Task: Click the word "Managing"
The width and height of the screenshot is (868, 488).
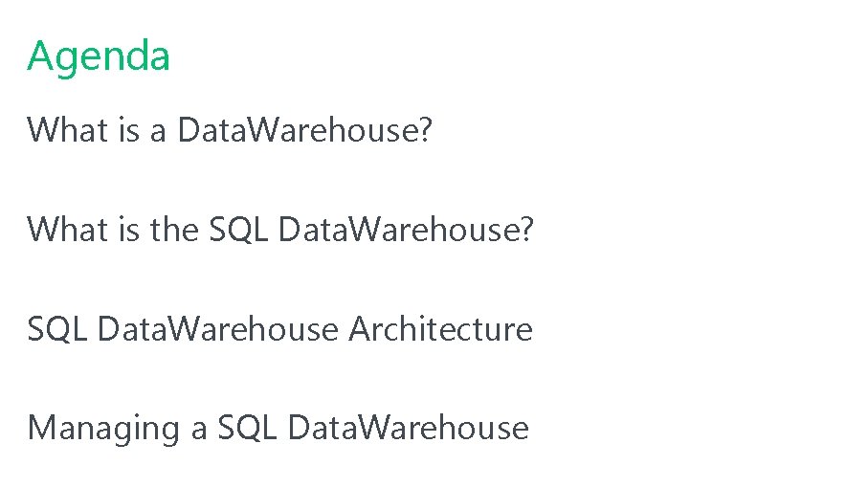Action: click(x=104, y=428)
